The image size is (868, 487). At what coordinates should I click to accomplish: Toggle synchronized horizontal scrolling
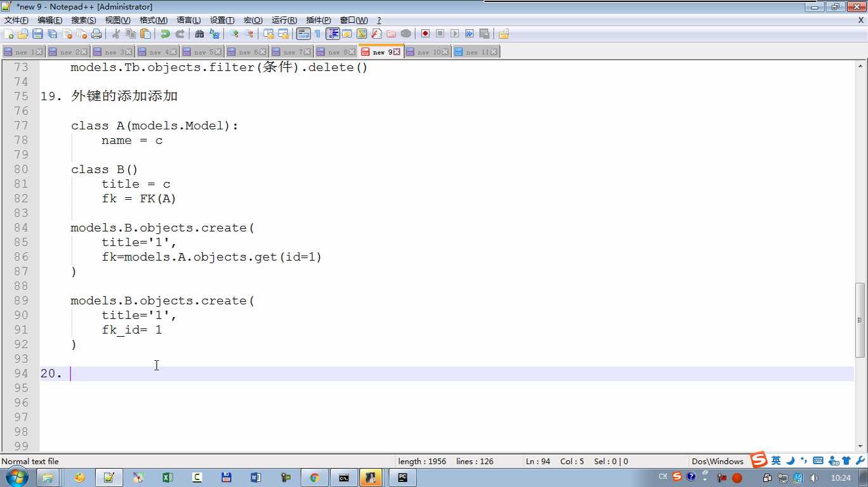click(x=283, y=34)
